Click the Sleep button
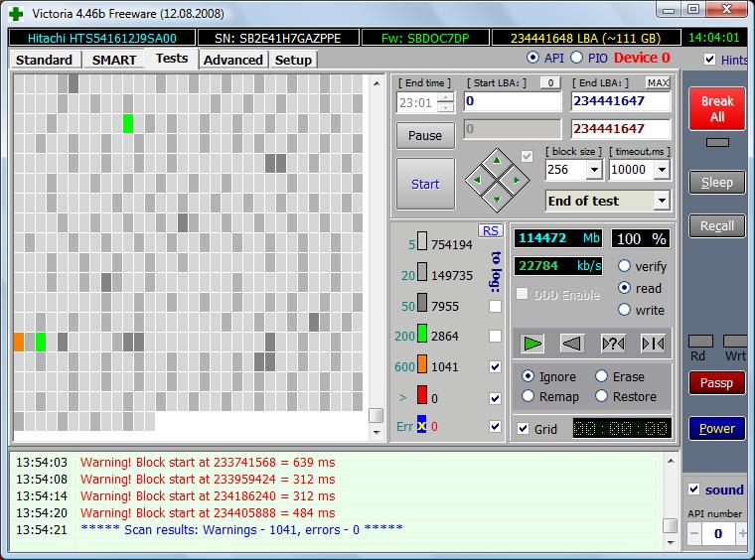The image size is (755, 560). pos(717,183)
